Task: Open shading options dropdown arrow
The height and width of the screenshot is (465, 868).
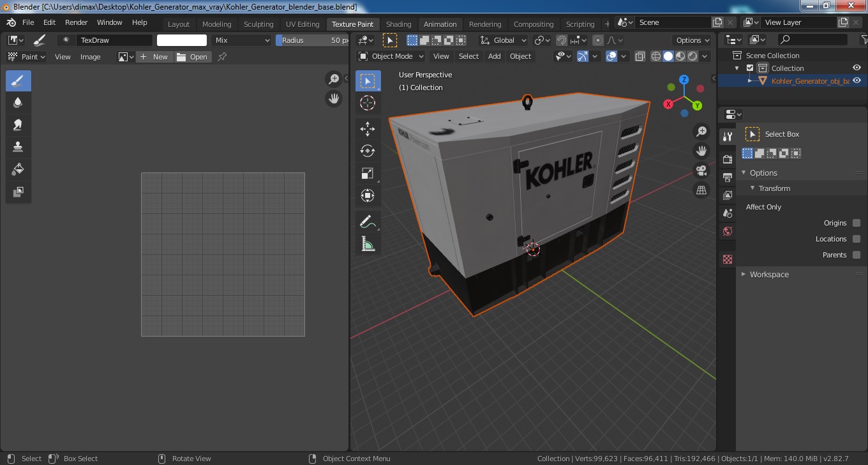Action: coord(705,56)
